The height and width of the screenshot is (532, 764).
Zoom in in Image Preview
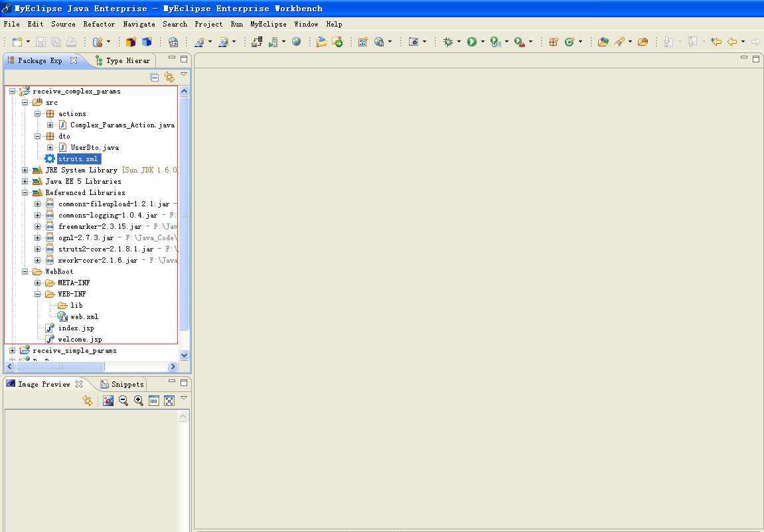[138, 401]
